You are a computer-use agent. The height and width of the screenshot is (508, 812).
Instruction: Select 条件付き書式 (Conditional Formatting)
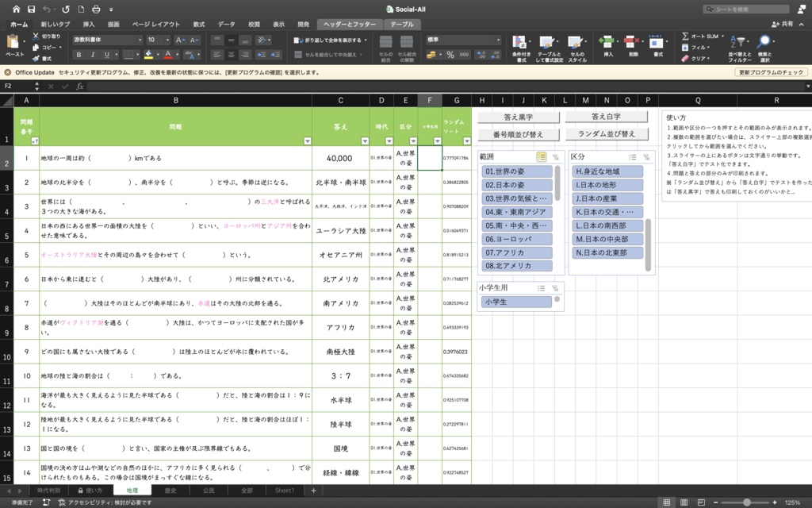pos(519,46)
